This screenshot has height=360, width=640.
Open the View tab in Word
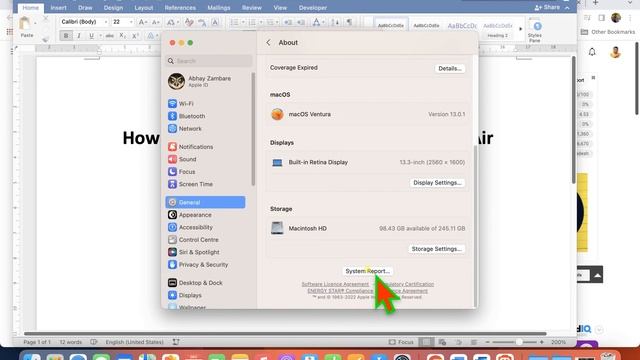click(280, 8)
